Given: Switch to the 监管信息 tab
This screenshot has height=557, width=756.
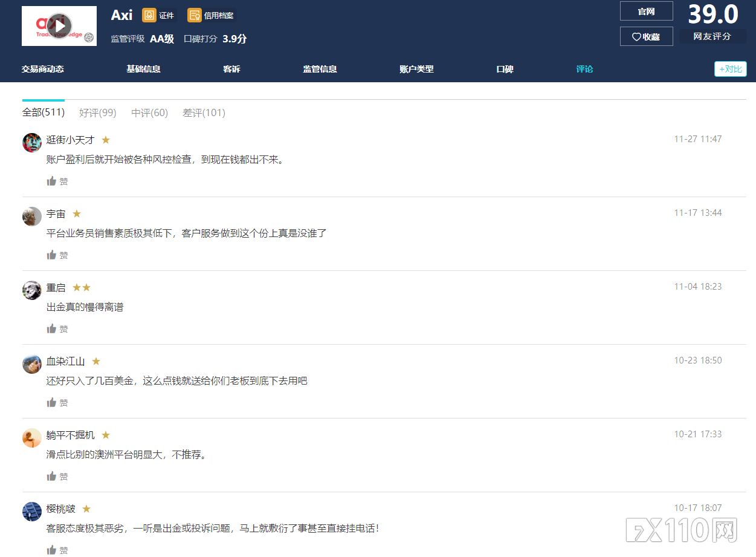Looking at the screenshot, I should click(320, 69).
